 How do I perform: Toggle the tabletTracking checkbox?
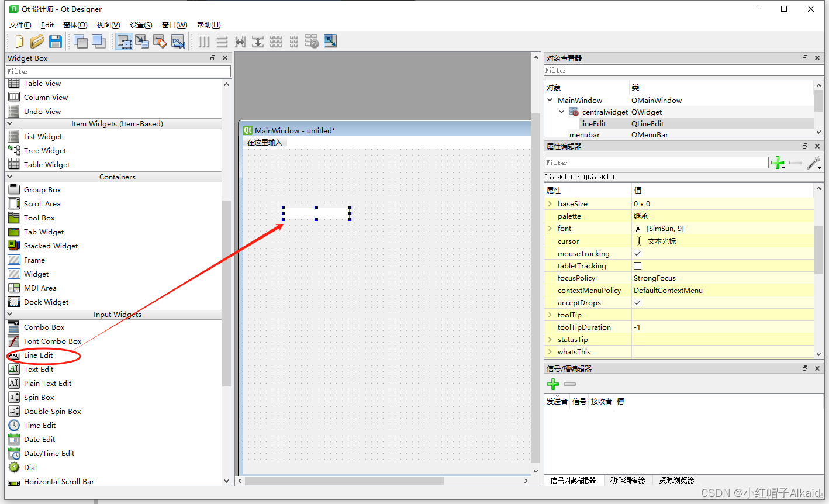click(x=638, y=266)
